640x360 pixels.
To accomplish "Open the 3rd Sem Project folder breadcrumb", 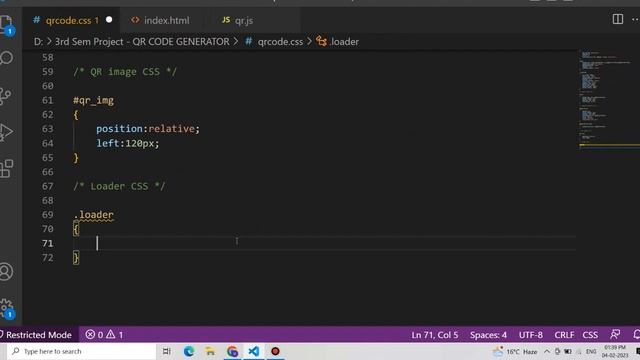I will point(142,42).
